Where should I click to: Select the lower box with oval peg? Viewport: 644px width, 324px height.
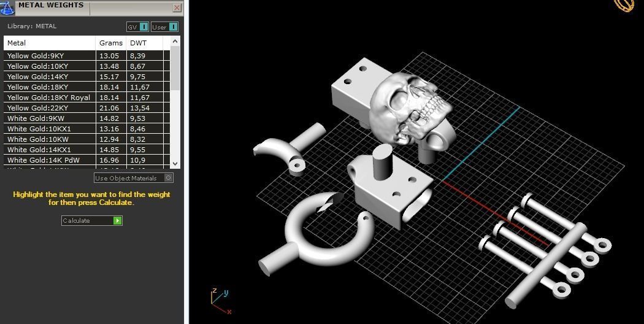click(390, 187)
